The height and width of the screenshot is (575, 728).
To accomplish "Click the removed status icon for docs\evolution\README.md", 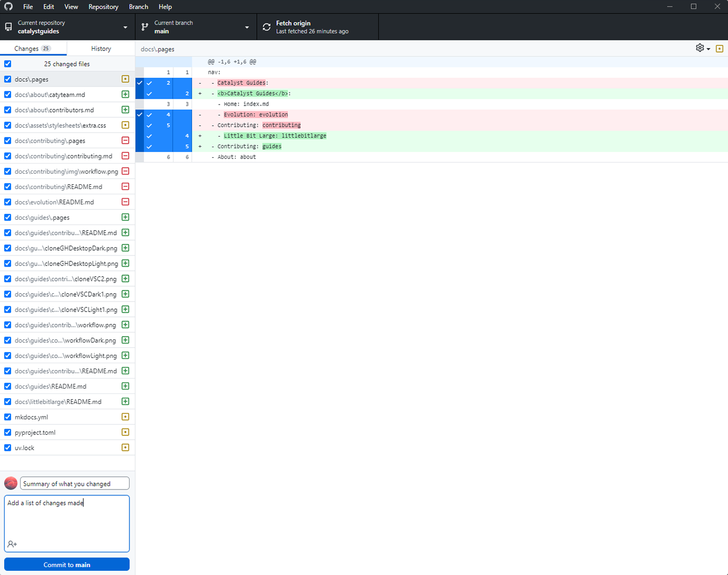I will pyautogui.click(x=125, y=202).
